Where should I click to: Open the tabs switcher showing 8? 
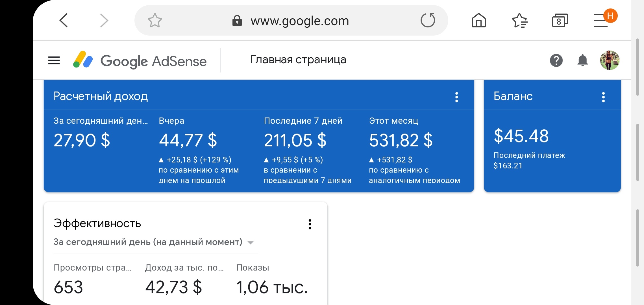[x=560, y=21]
